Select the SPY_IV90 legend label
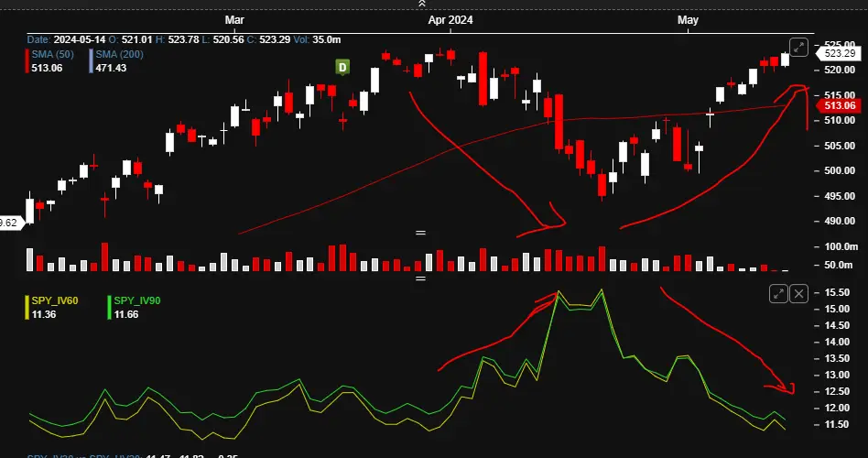868x458 pixels. tap(137, 300)
